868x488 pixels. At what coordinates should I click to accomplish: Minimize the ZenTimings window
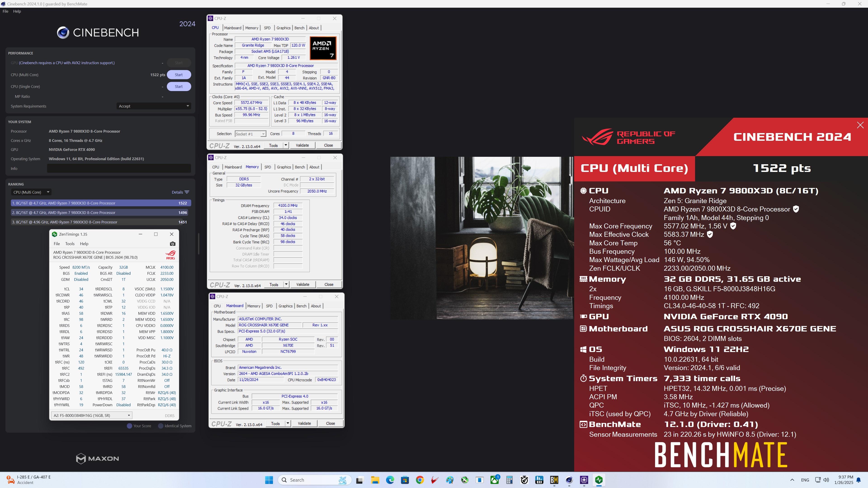coord(140,234)
